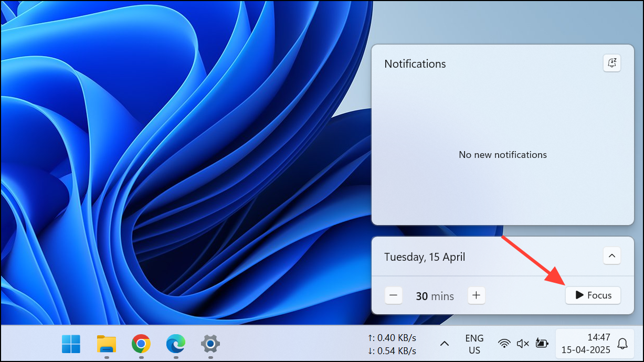Expand hidden system tray icons
644x362 pixels.
click(444, 344)
